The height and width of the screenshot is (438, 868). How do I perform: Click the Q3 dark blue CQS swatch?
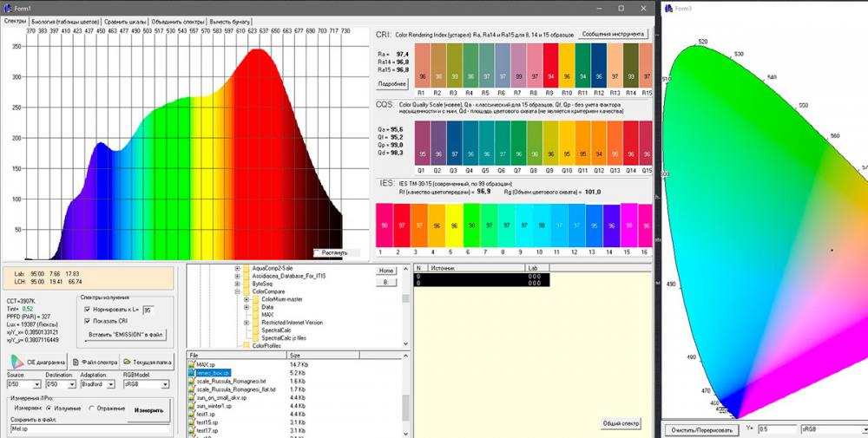click(x=455, y=143)
